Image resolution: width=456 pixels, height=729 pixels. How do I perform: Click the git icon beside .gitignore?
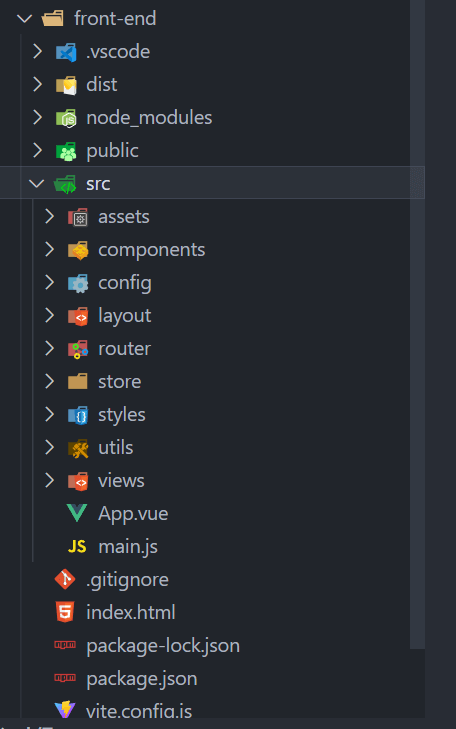pos(65,579)
